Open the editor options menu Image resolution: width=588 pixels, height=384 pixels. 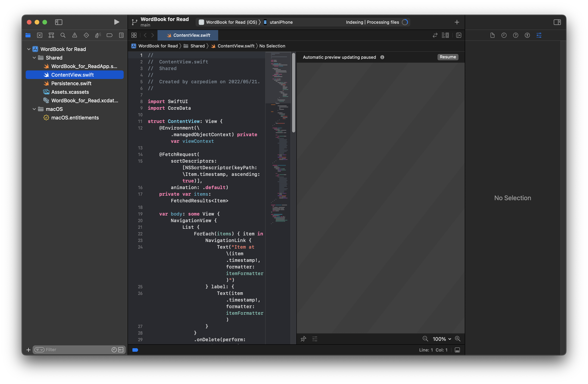445,35
